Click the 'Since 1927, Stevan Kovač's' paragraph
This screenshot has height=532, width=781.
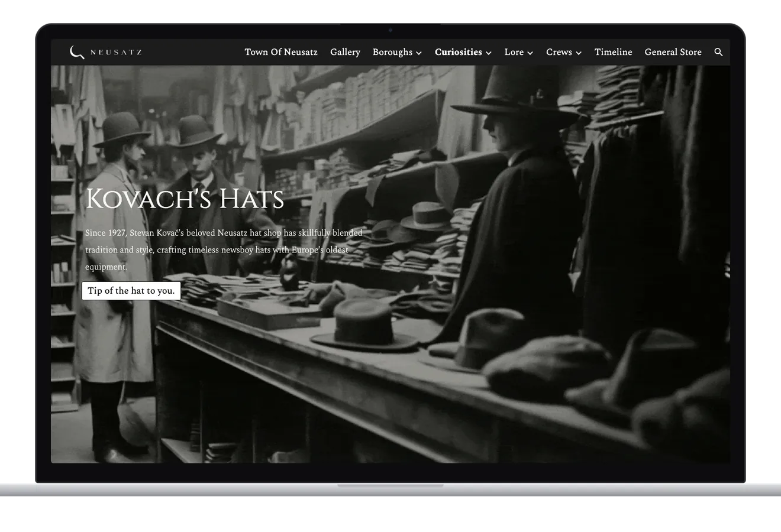click(224, 250)
